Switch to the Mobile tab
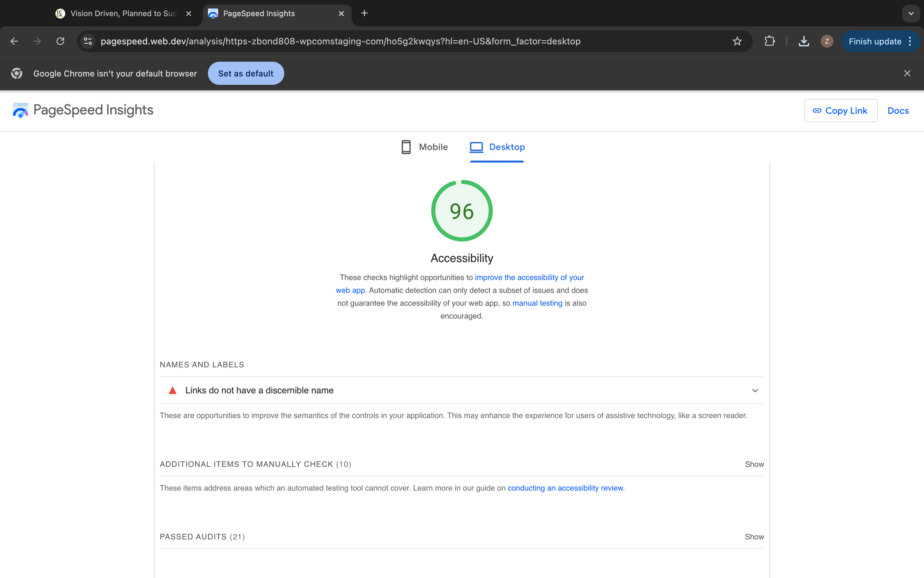 pos(424,147)
